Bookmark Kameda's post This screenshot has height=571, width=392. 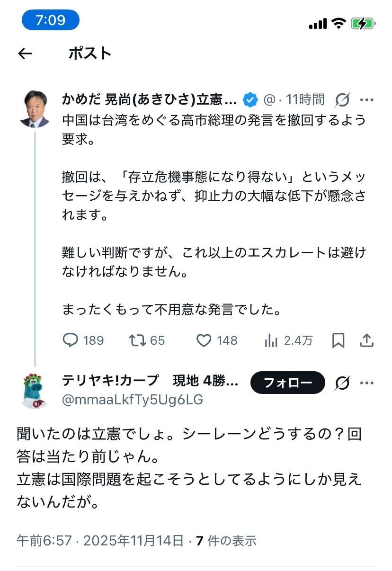338,340
